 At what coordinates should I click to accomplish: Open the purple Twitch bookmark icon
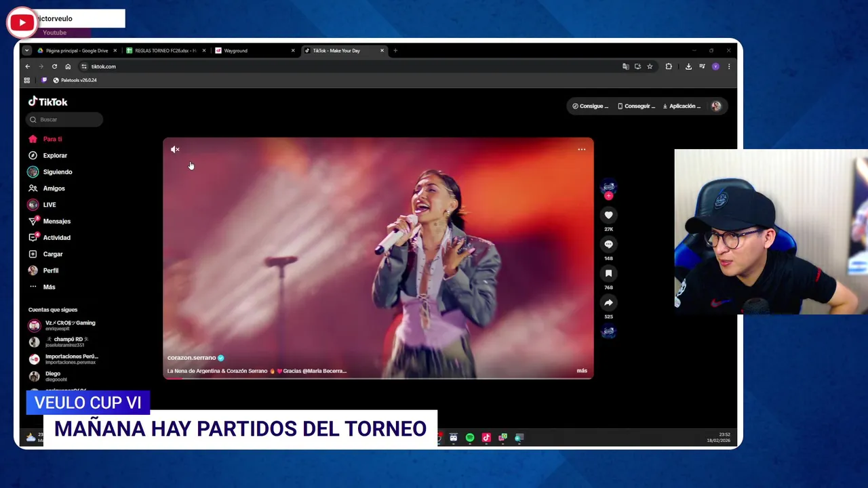44,80
